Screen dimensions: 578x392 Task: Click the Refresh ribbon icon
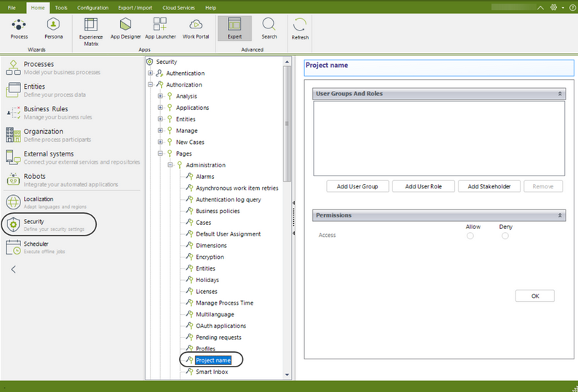[x=300, y=29]
